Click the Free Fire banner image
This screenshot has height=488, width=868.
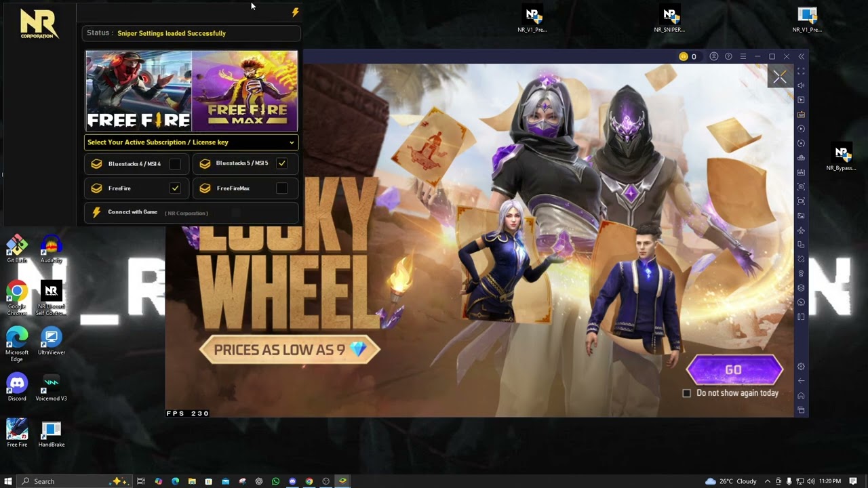(x=139, y=91)
